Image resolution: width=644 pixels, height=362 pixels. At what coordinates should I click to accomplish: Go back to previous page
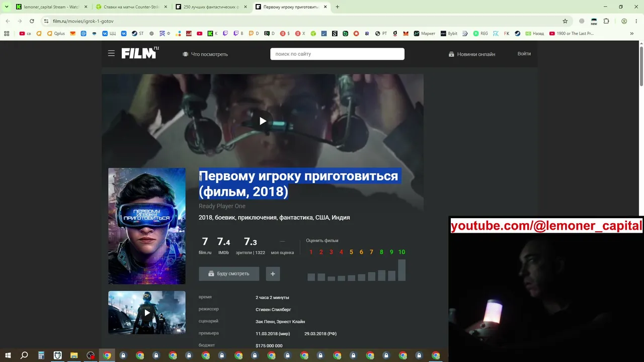tap(7, 21)
